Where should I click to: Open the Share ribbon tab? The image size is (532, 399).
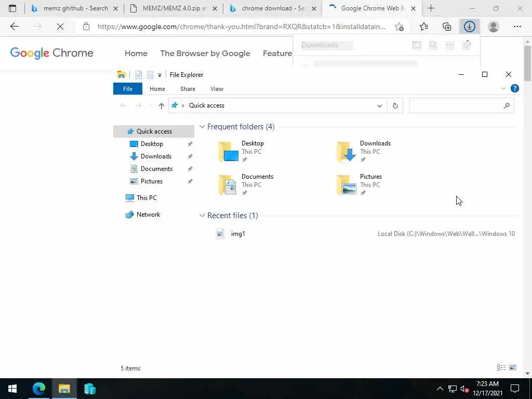188,89
